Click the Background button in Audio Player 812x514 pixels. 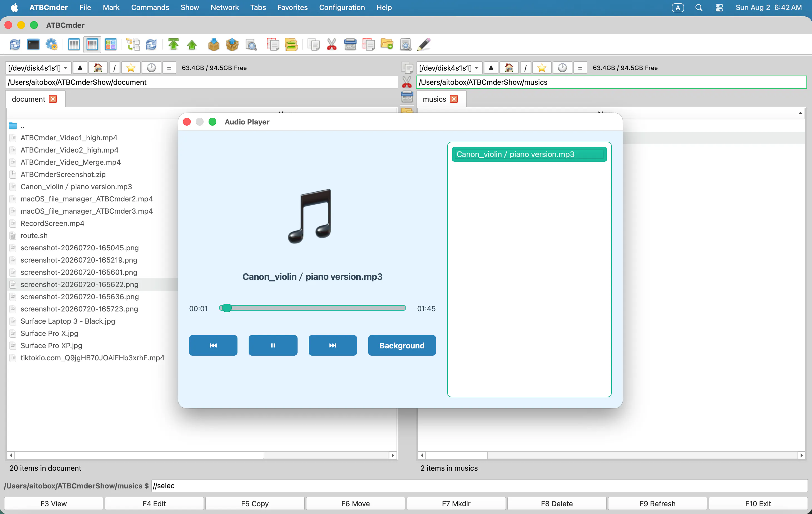tap(402, 345)
